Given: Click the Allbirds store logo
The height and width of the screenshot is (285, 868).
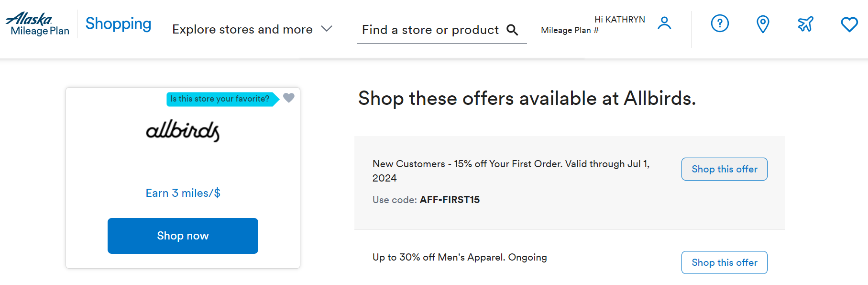Looking at the screenshot, I should click(x=182, y=132).
